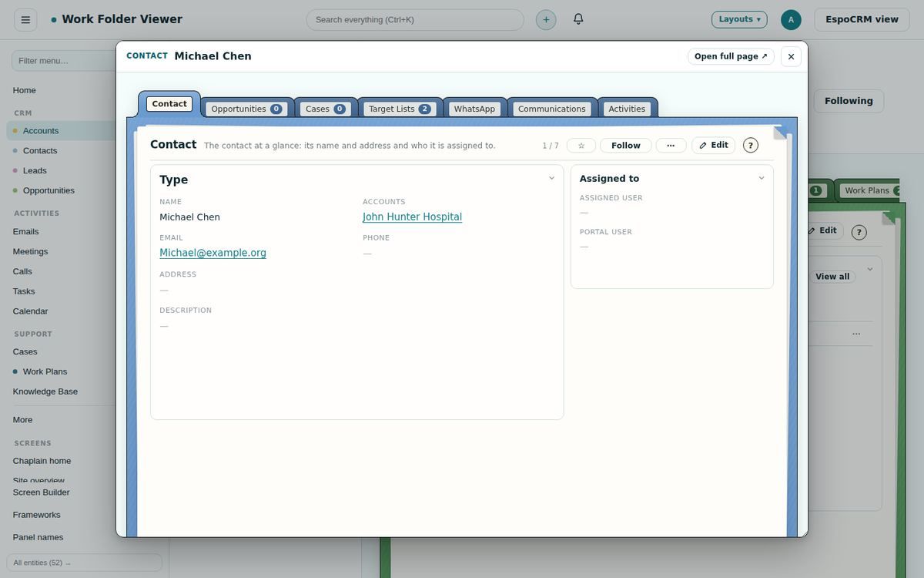Viewport: 924px width, 578px height.
Task: Open the user avatar A menu
Action: 791,19
